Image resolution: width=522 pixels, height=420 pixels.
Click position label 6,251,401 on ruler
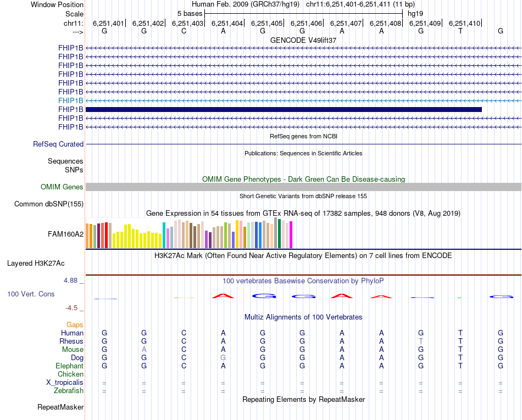108,23
